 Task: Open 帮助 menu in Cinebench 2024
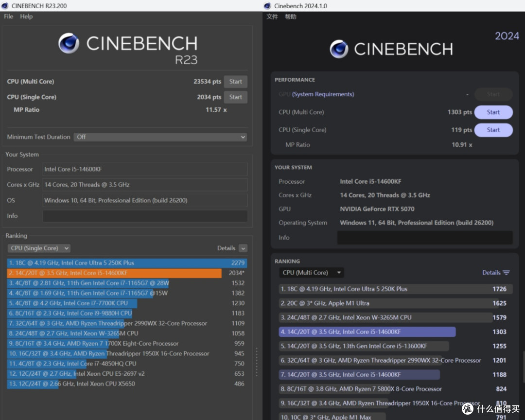(x=290, y=17)
